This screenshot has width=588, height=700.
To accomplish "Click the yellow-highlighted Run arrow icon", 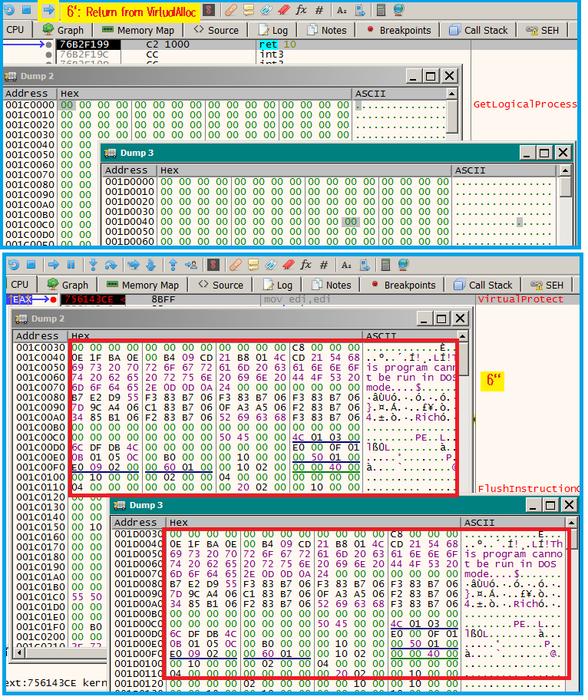I will coord(48,11).
